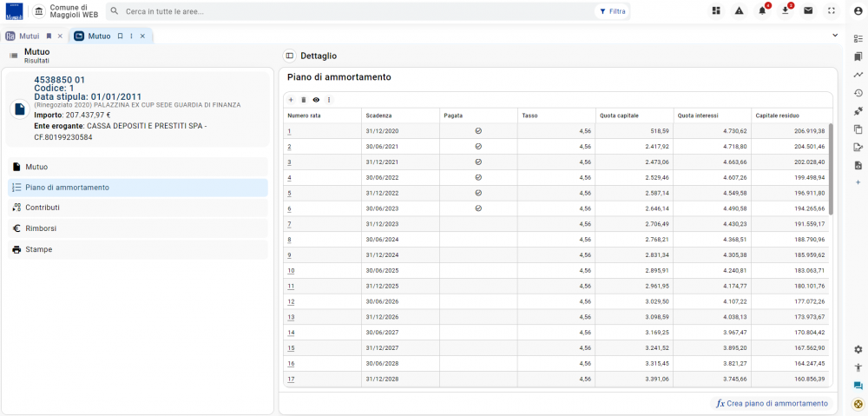This screenshot has width=868, height=416.
Task: Click the mortgage document icon in summary card
Action: click(19, 109)
